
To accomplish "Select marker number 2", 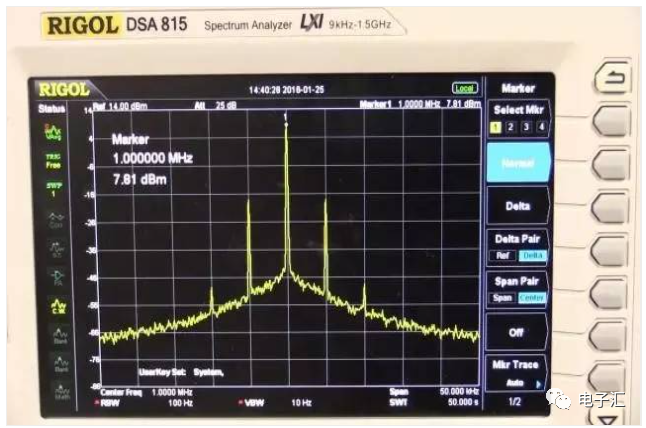I will (x=511, y=127).
